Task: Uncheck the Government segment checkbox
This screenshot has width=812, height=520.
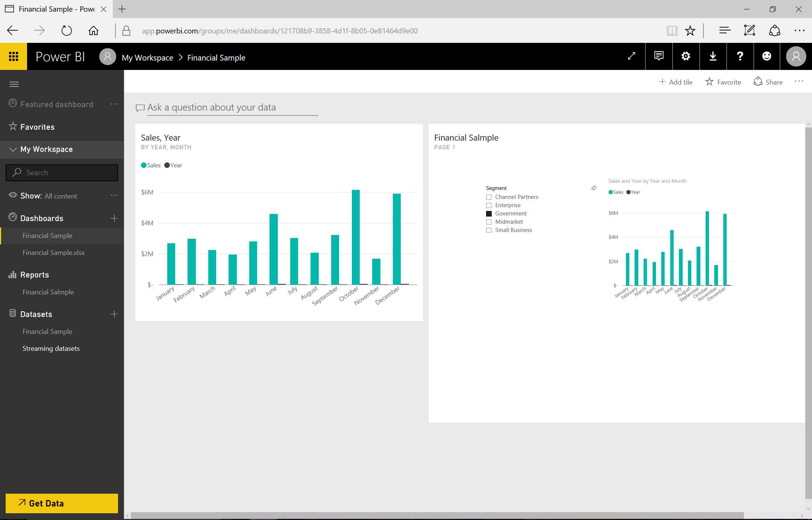Action: (489, 214)
